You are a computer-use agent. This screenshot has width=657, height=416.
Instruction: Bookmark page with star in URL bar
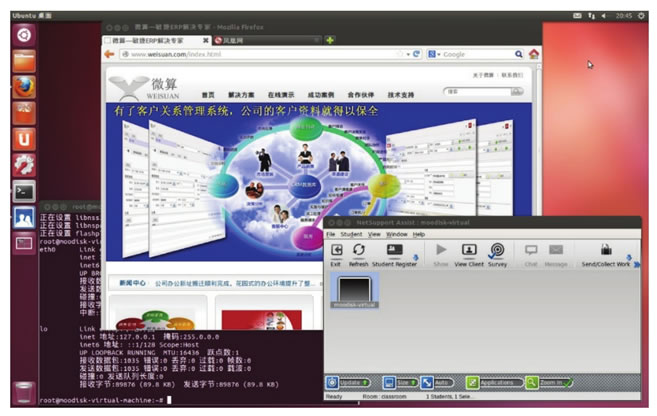pos(400,54)
